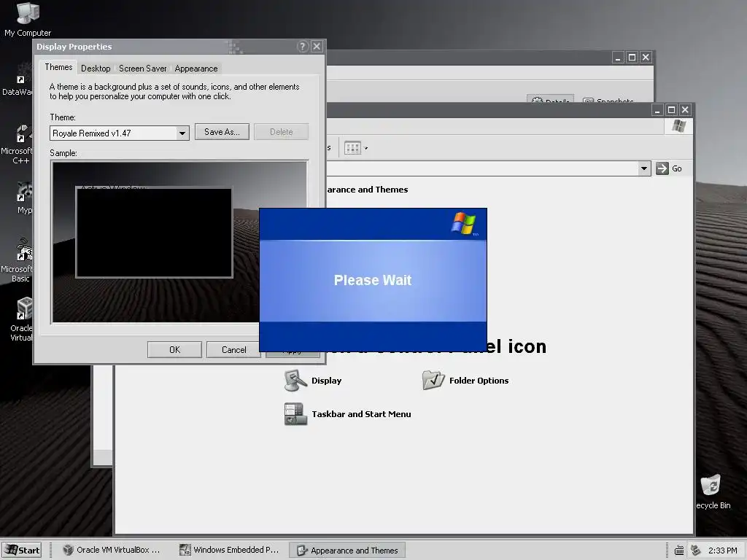This screenshot has width=747, height=560.
Task: Switch to the Appearance tab
Action: coord(196,69)
